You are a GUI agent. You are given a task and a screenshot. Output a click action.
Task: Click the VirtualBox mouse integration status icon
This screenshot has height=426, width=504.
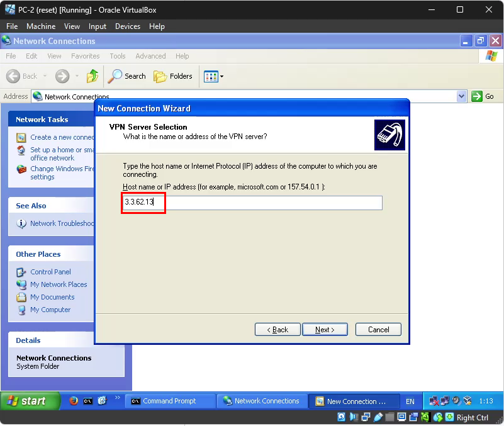click(x=437, y=417)
